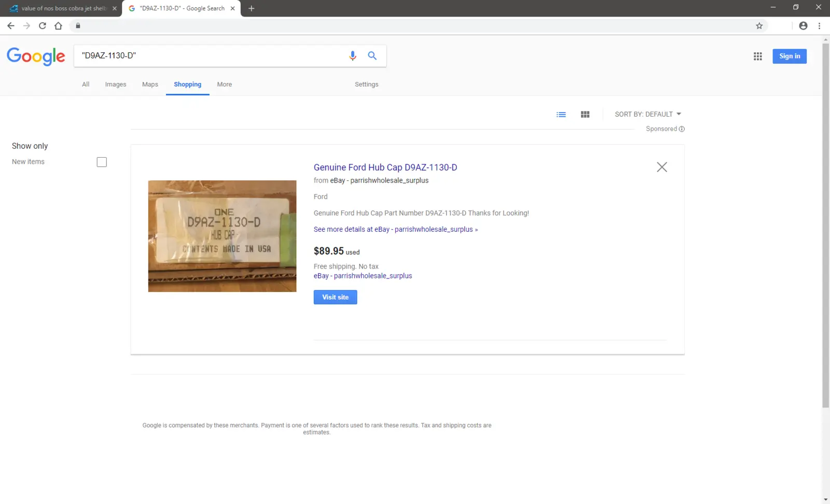Expand the Sort By: Default dropdown
Viewport: 830px width, 504px height.
coord(648,115)
